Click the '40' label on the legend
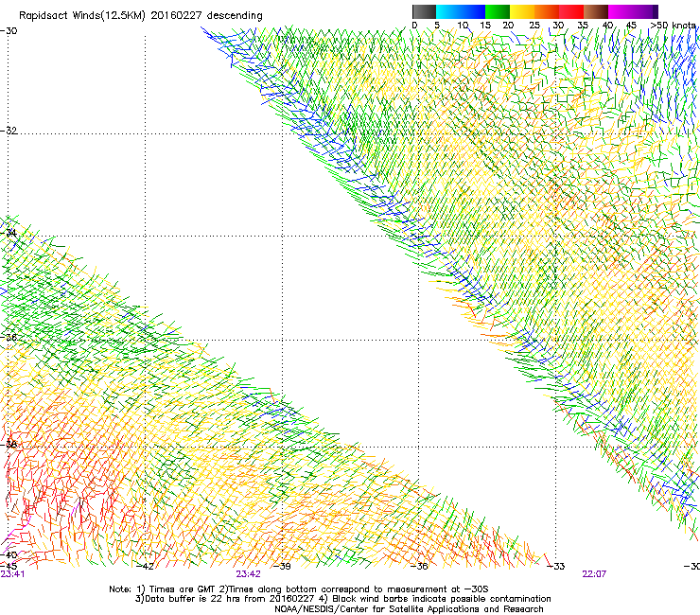700x615 pixels. click(x=607, y=26)
